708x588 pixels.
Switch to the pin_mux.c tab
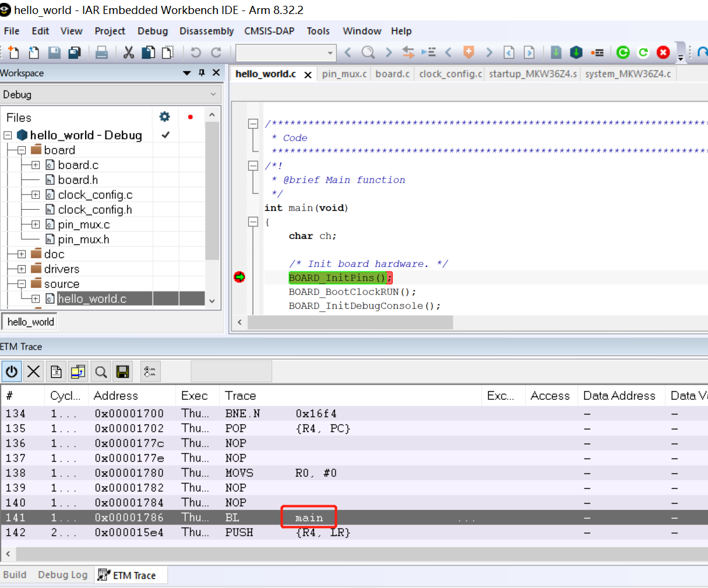(344, 73)
